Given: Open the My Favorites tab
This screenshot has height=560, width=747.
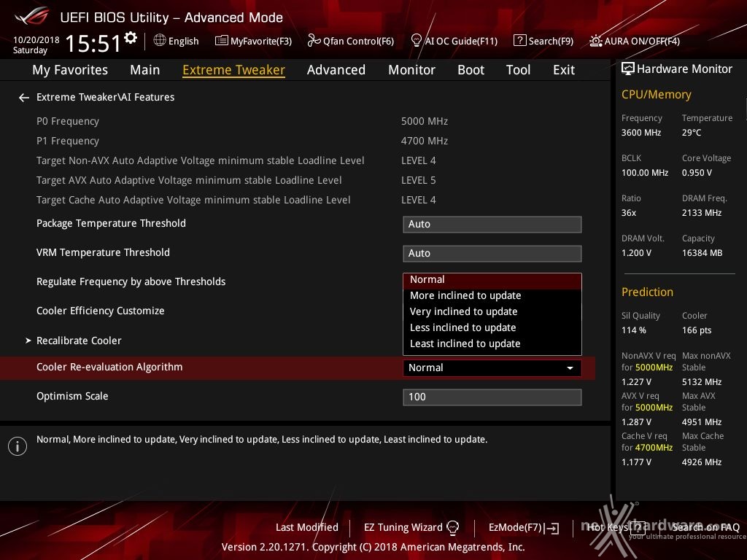Looking at the screenshot, I should click(70, 70).
